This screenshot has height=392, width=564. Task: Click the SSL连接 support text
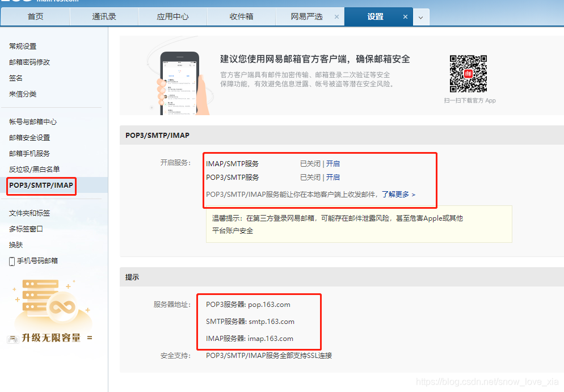(x=269, y=355)
